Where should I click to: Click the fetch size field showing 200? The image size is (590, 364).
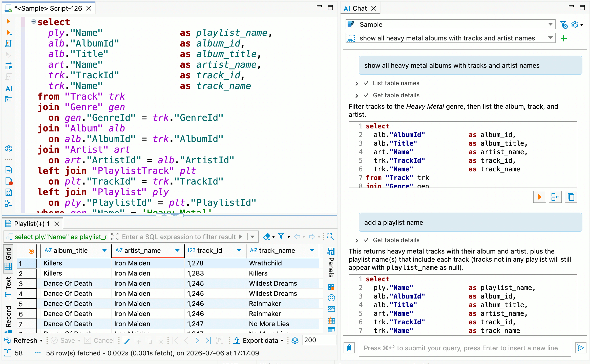[x=319, y=340]
